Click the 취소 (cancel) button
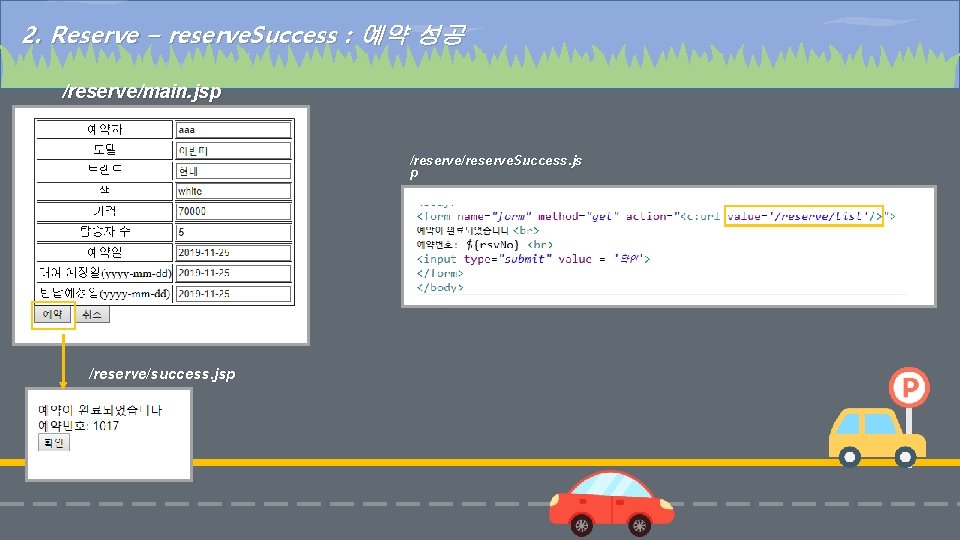 (x=92, y=315)
